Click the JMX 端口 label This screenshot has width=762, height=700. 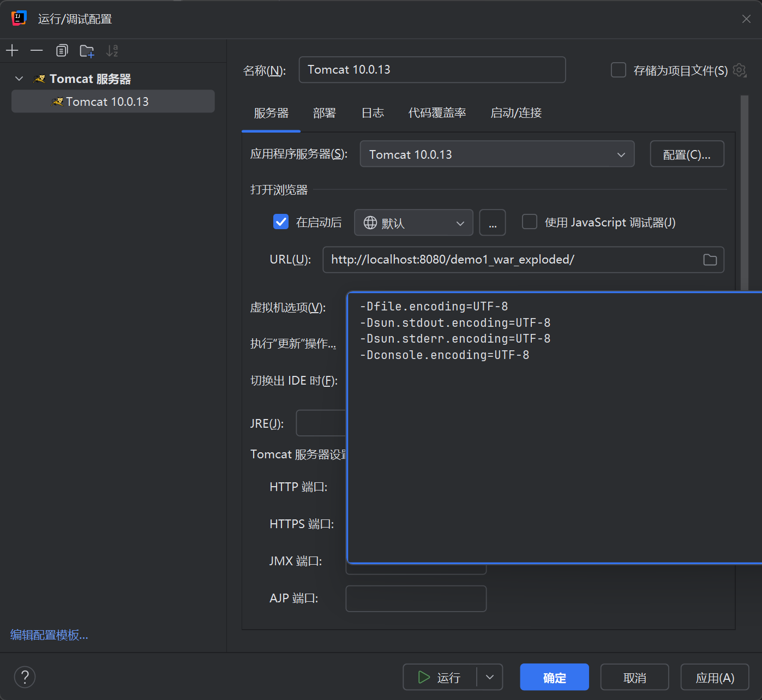[296, 561]
